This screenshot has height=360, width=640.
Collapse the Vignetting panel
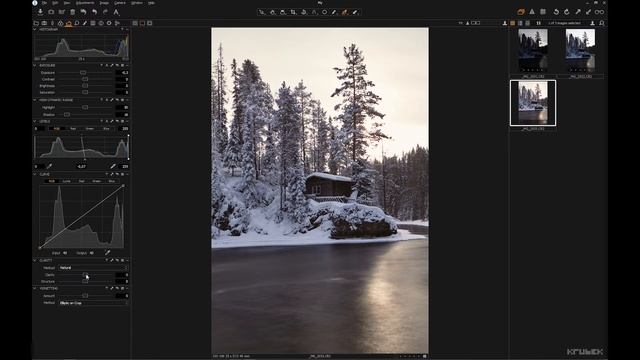point(35,289)
